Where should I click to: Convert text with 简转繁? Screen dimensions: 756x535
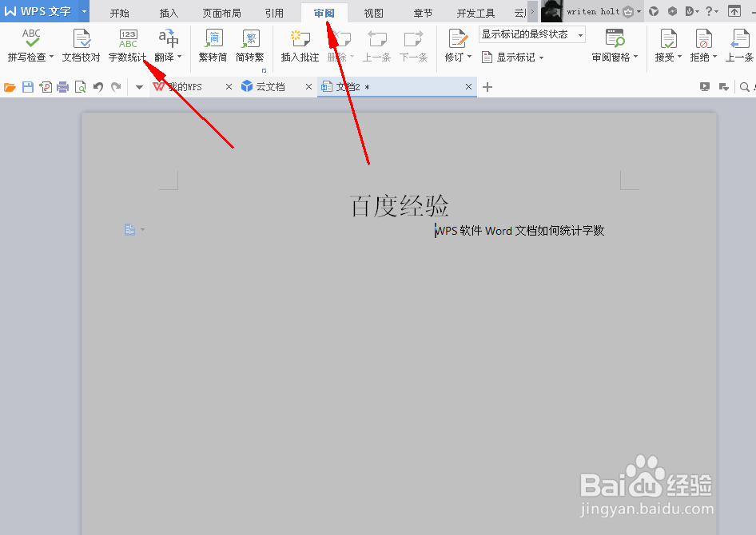coord(250,46)
